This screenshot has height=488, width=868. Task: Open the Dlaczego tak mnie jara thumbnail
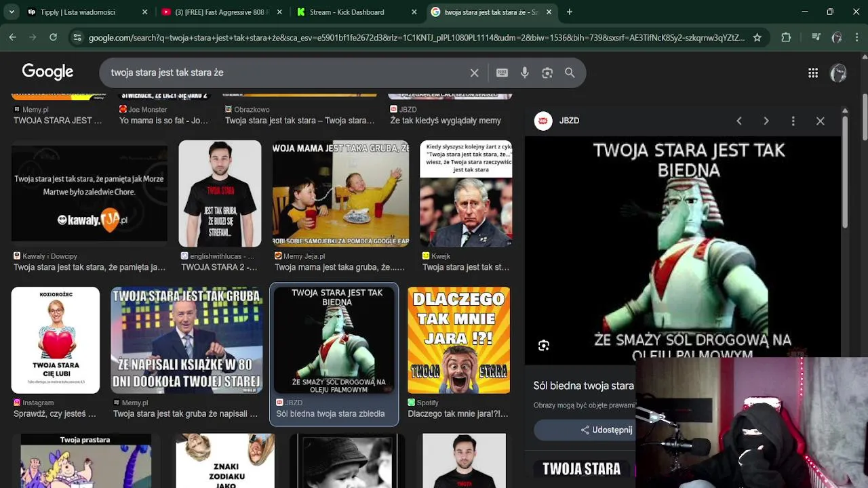(x=458, y=340)
